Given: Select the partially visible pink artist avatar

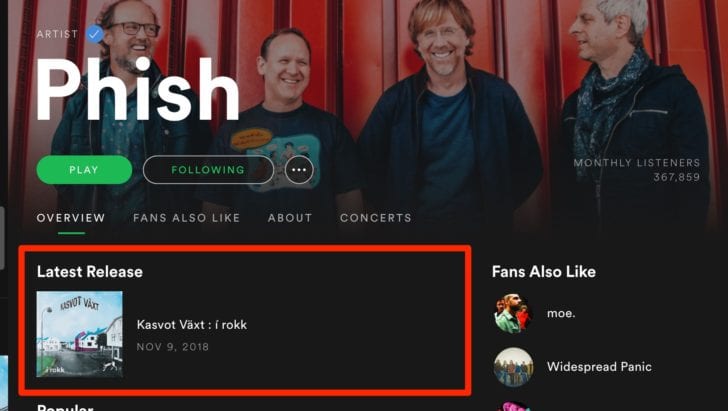Looking at the screenshot, I should pyautogui.click(x=513, y=406).
